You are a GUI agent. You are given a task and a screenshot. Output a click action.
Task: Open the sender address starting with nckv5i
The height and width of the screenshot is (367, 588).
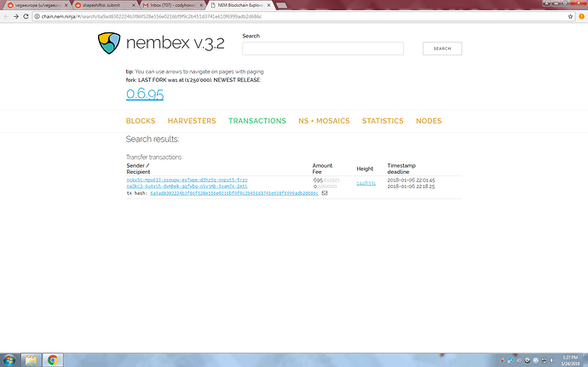[x=187, y=180]
